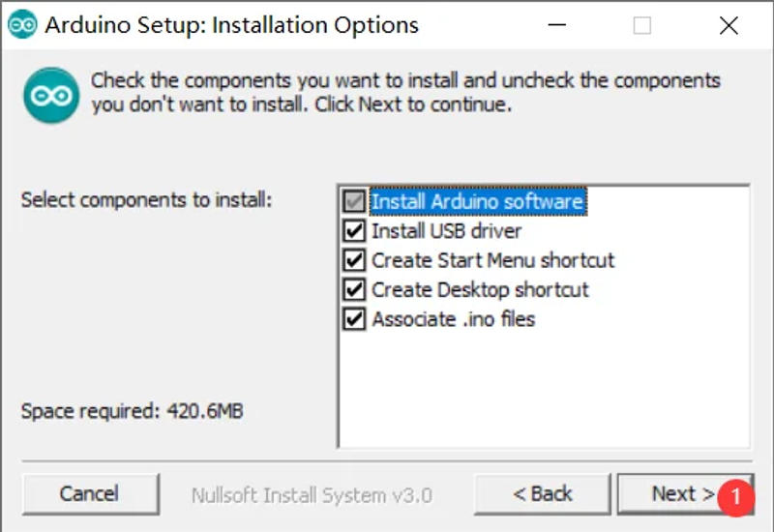Viewport: 774px width, 532px height.
Task: Go to the previous step with Back
Action: point(543,494)
